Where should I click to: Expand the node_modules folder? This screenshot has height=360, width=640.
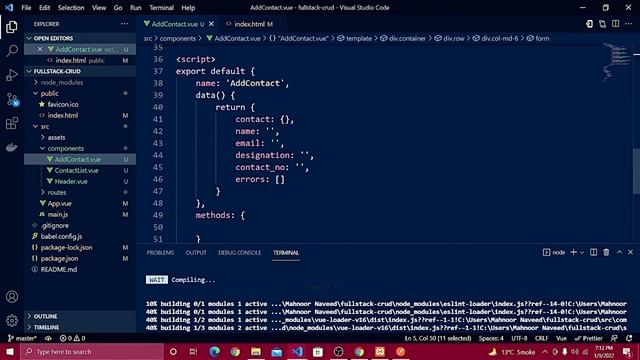80,82
